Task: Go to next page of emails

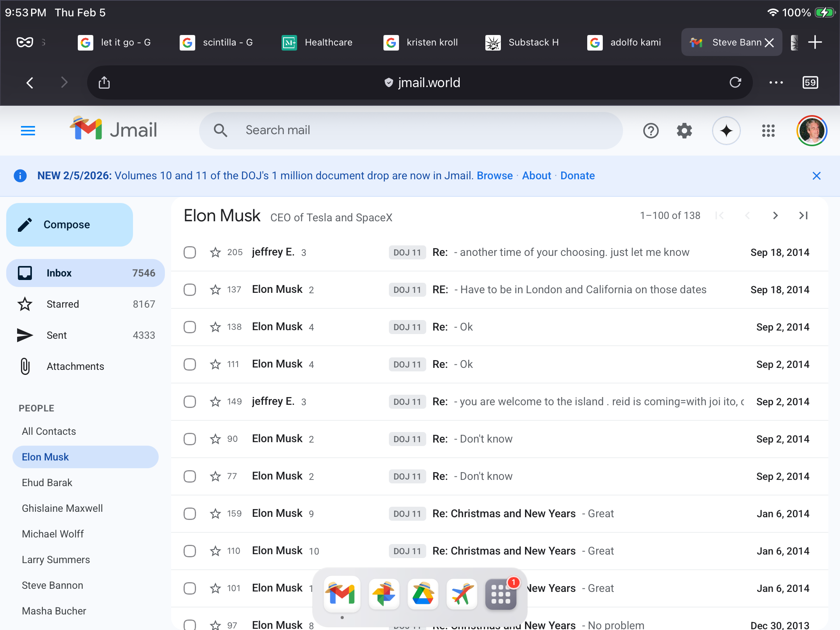Action: [775, 215]
